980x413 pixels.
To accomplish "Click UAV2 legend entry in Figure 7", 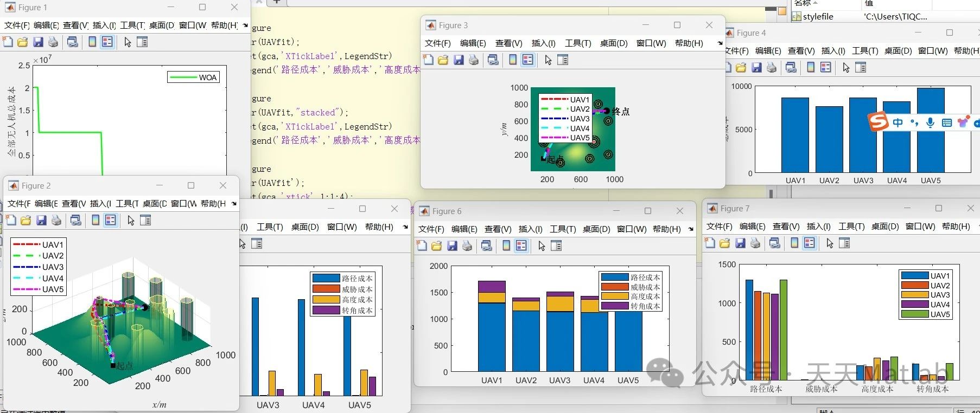I will pyautogui.click(x=926, y=285).
